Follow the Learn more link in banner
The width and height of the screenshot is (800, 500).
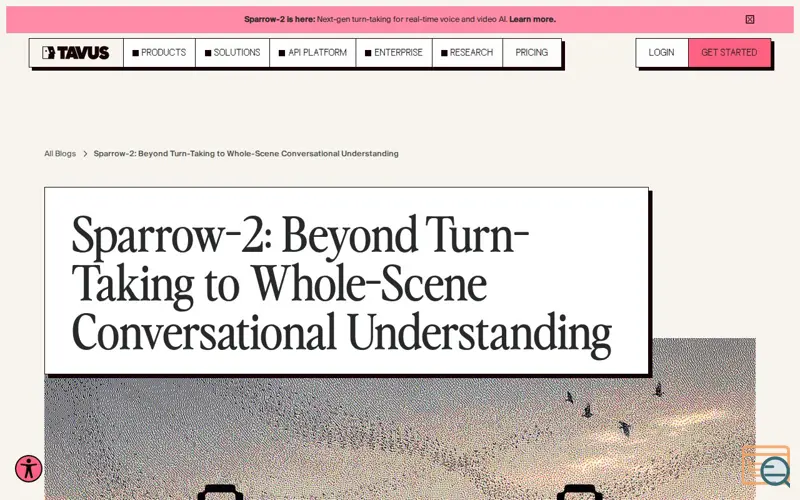click(x=532, y=19)
